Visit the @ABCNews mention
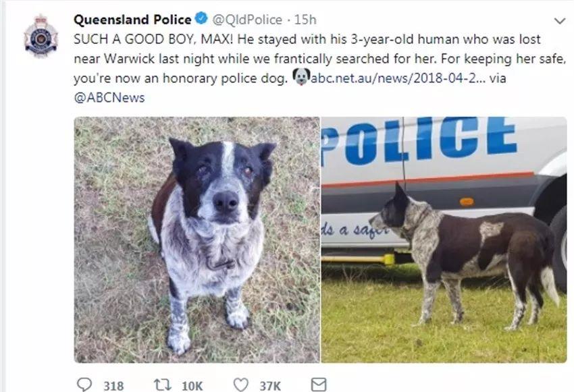Viewport: 574px width, 392px height. coord(109,97)
